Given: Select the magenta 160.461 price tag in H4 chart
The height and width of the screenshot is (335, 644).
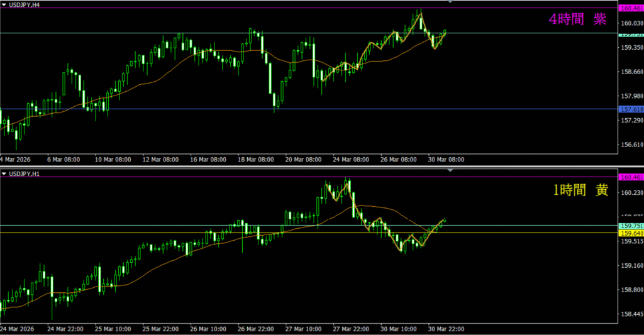Looking at the screenshot, I should click(x=631, y=8).
